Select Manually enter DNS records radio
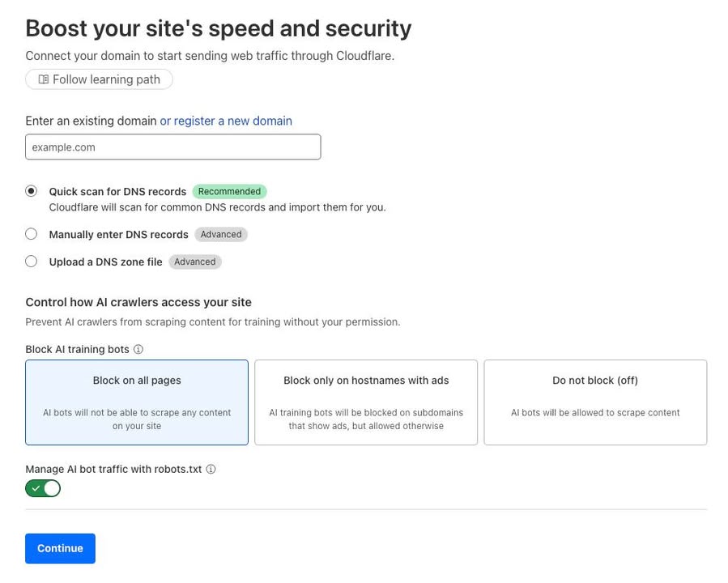This screenshot has height=583, width=728. (x=31, y=234)
